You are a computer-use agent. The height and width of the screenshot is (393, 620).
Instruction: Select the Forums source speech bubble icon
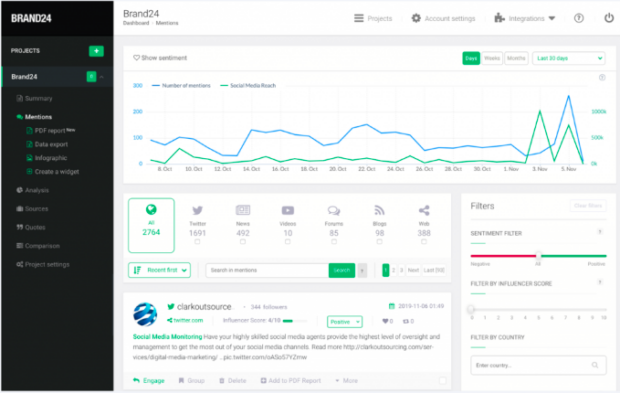tap(334, 210)
